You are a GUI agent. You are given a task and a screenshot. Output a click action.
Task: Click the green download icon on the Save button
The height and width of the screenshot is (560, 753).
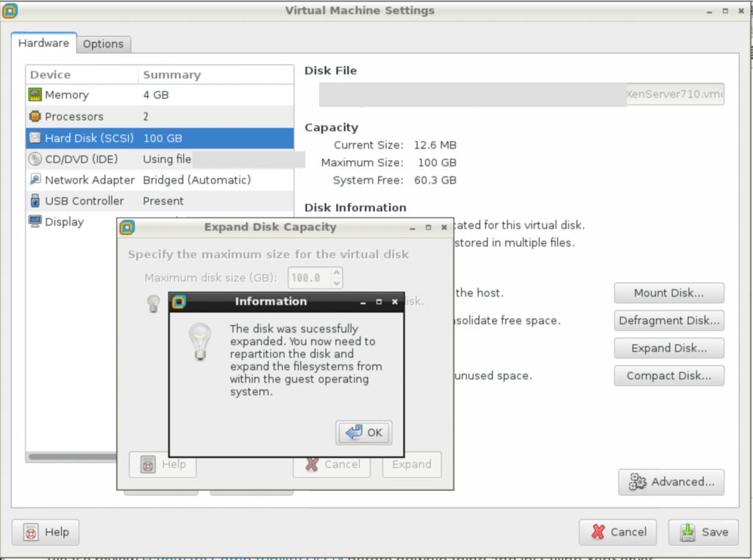[x=688, y=532]
